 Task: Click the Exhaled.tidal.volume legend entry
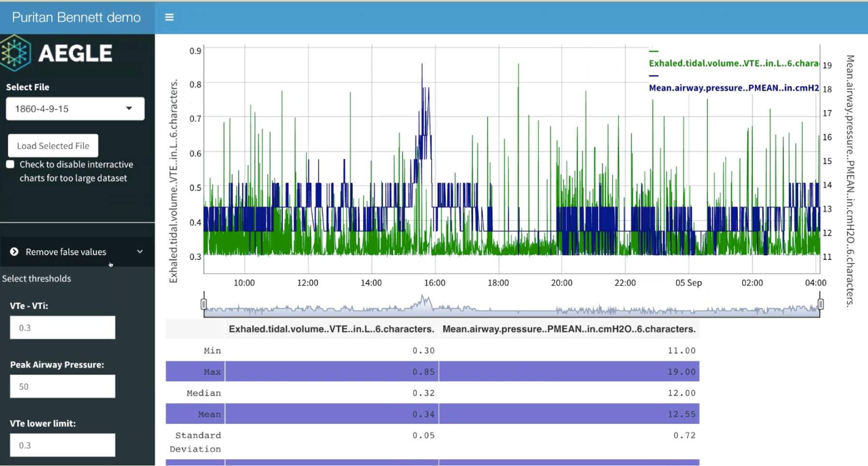pyautogui.click(x=734, y=63)
